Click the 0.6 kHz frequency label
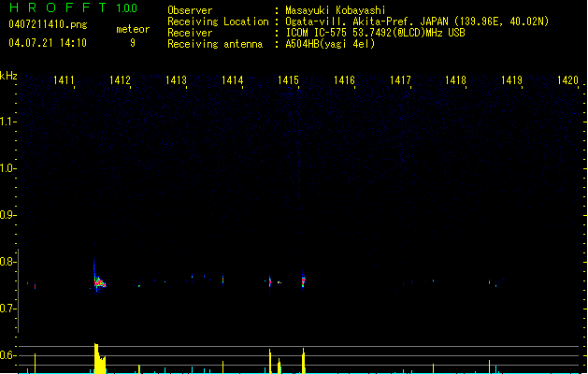 (7, 355)
